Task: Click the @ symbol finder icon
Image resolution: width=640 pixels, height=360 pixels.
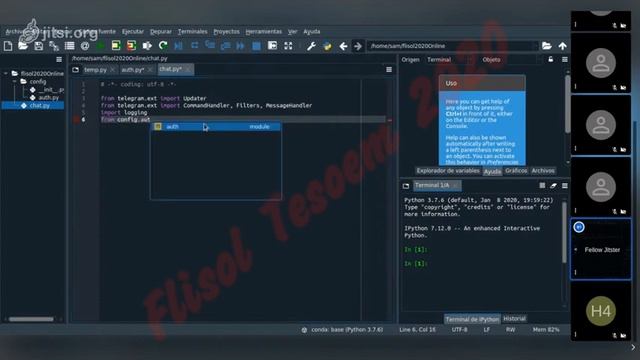Action: (85, 46)
